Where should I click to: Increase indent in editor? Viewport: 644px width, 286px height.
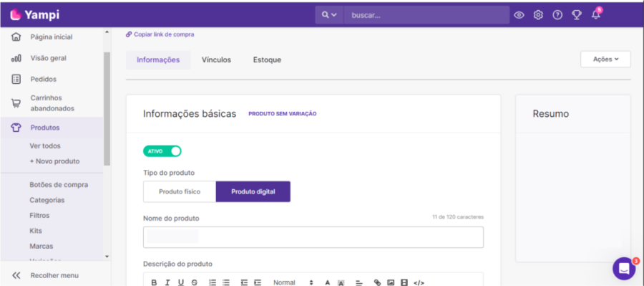coord(258,282)
